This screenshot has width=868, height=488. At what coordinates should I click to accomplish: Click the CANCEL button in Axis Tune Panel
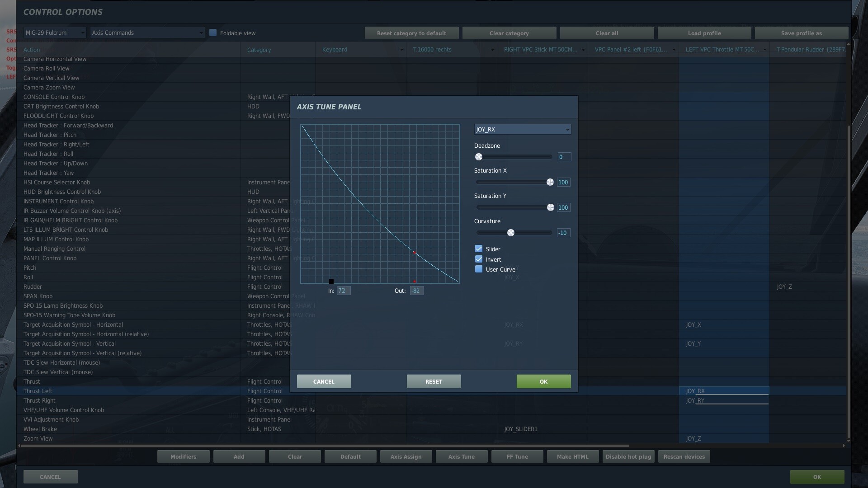pyautogui.click(x=324, y=381)
